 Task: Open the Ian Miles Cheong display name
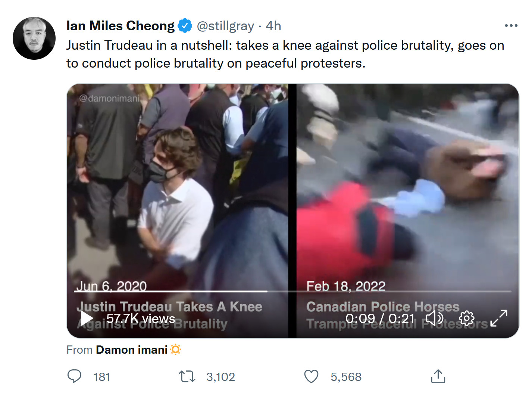click(x=120, y=26)
